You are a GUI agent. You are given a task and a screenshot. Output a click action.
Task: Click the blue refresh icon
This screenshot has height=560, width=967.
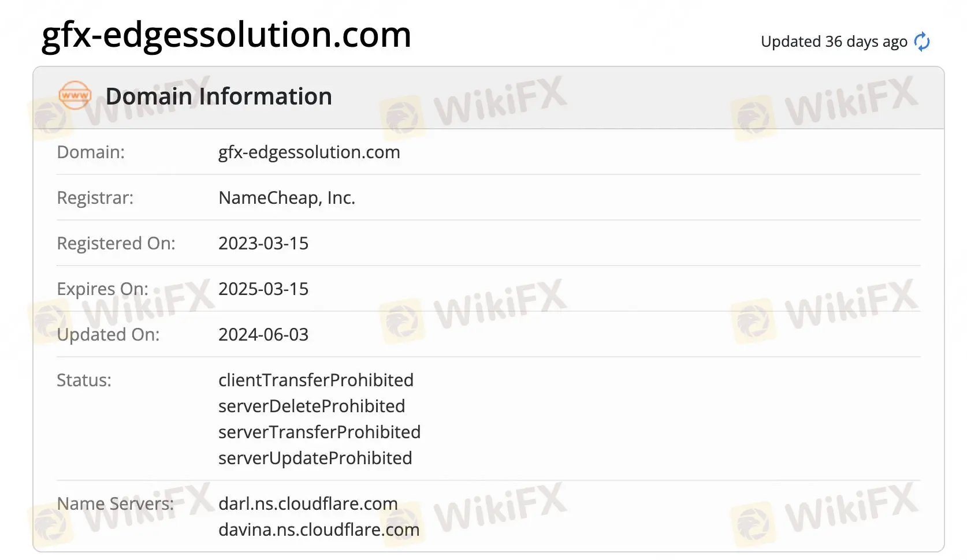pyautogui.click(x=922, y=42)
